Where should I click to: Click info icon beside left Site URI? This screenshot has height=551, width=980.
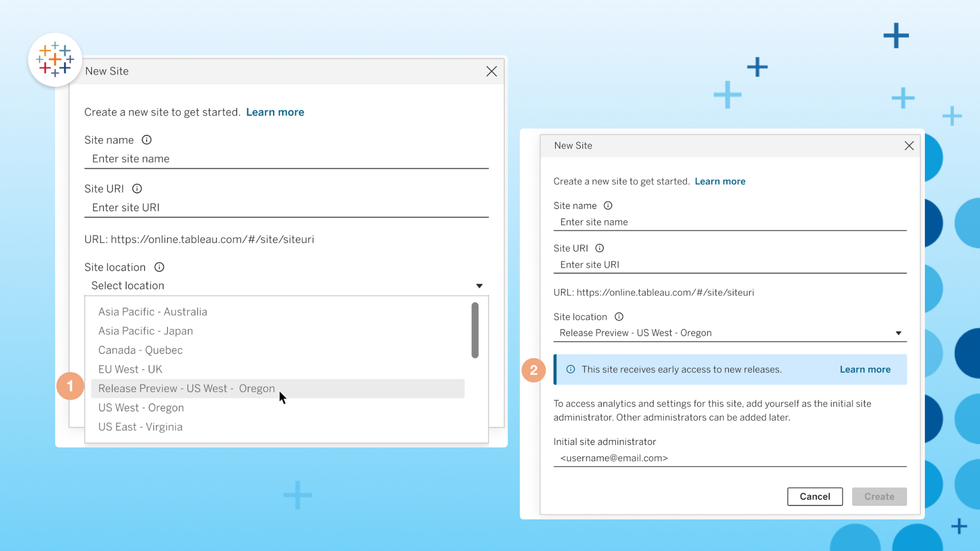[137, 189]
